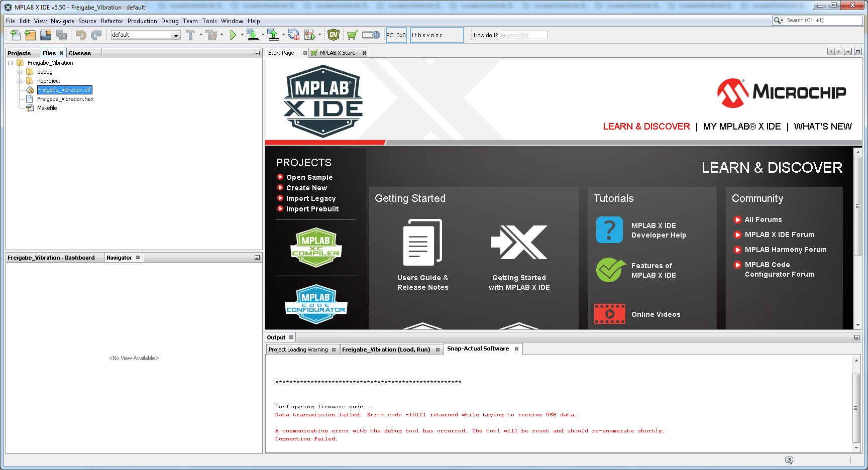
Task: Open Run Project dropdown arrow
Action: click(242, 35)
